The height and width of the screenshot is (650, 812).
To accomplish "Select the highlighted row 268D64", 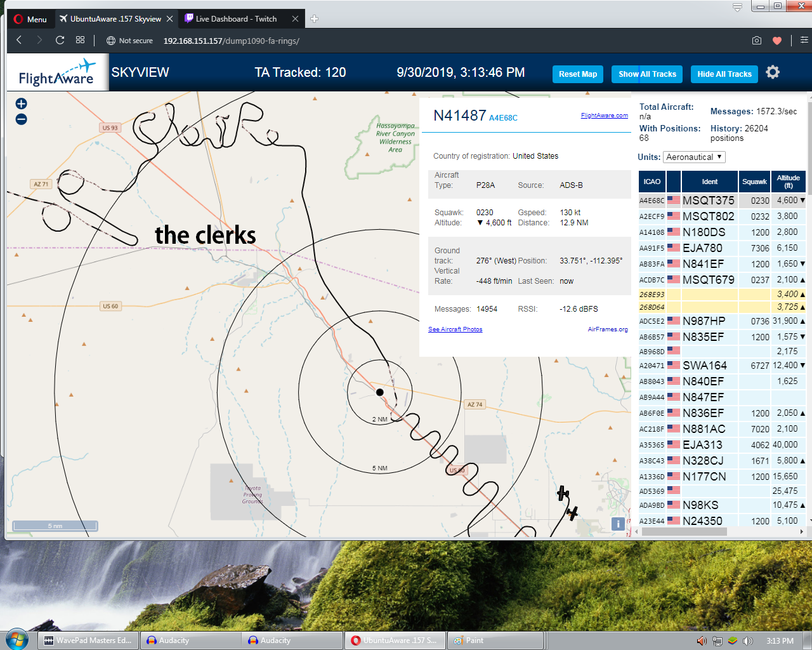I will point(722,307).
